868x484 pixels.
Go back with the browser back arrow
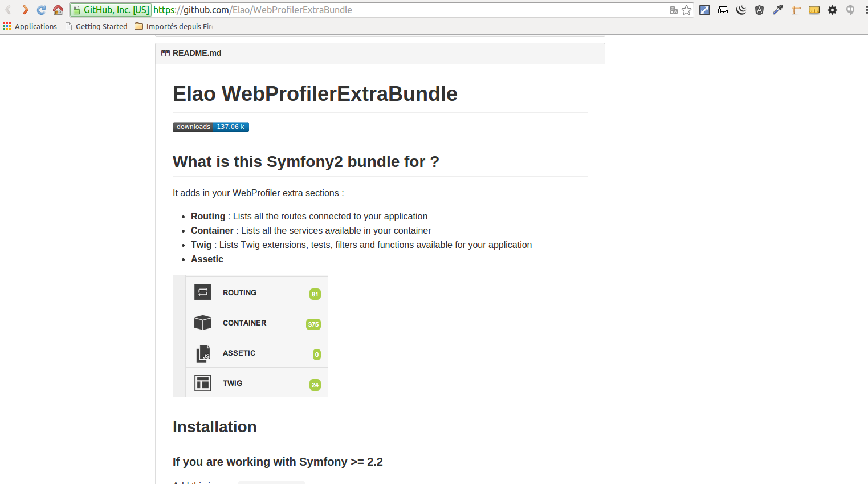(x=9, y=10)
